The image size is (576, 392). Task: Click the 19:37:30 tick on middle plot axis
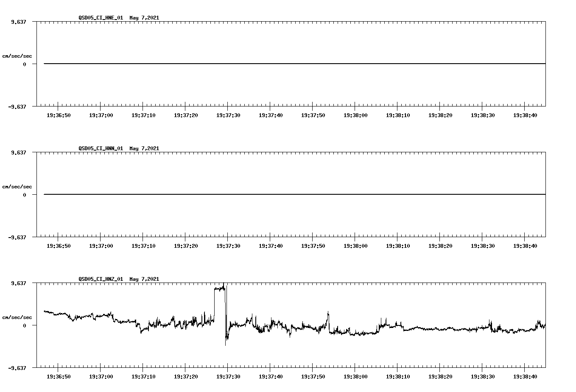coord(229,245)
